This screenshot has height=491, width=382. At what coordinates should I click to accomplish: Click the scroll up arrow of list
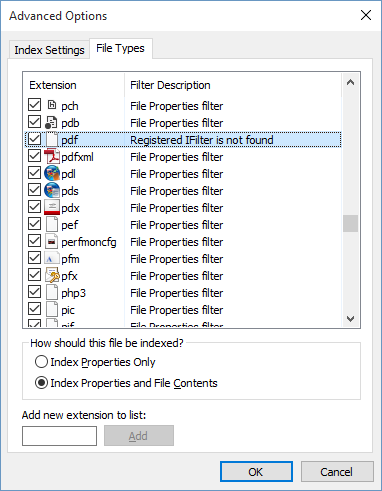350,82
